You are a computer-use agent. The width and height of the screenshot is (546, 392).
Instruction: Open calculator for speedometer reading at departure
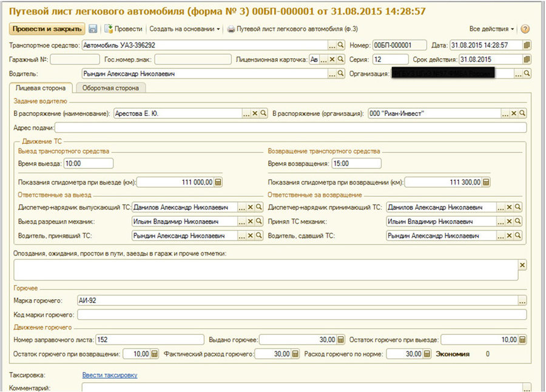(x=218, y=182)
